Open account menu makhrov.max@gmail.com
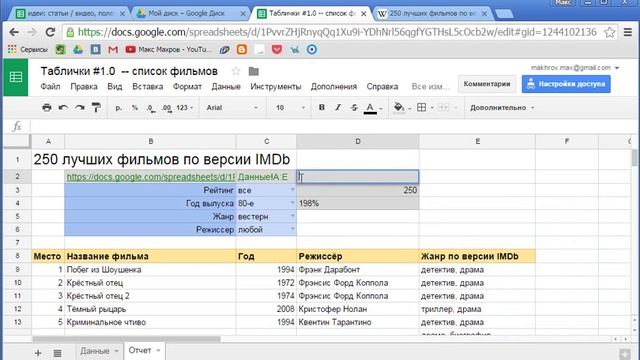640x360 pixels. pos(575,67)
